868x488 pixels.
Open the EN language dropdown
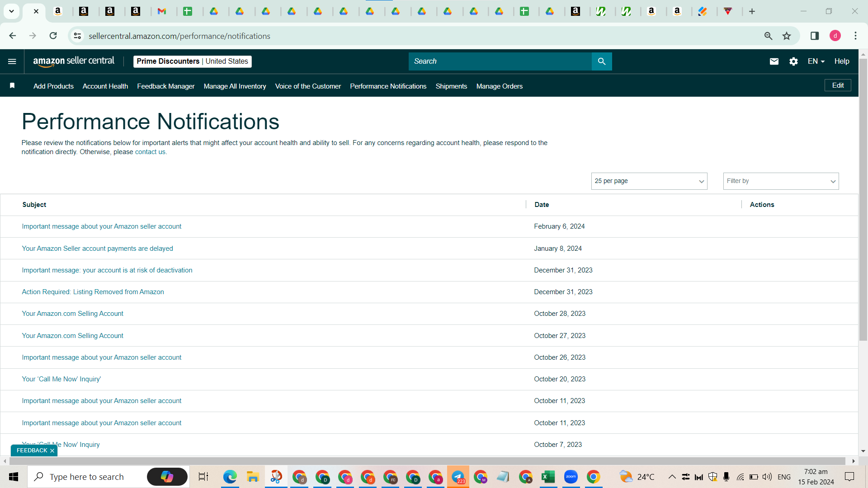coord(816,61)
